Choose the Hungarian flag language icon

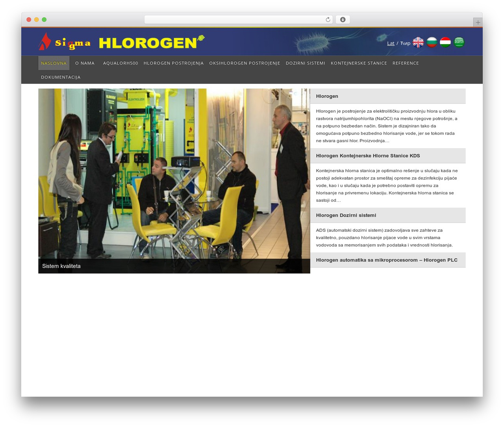pyautogui.click(x=445, y=42)
